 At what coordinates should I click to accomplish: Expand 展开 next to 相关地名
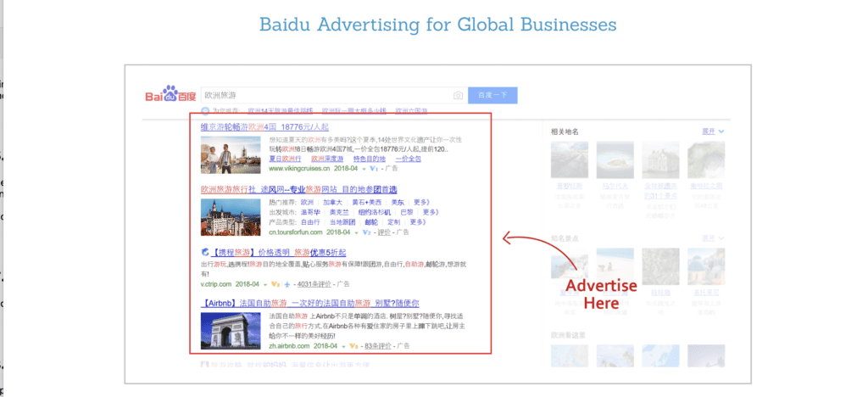pyautogui.click(x=713, y=131)
